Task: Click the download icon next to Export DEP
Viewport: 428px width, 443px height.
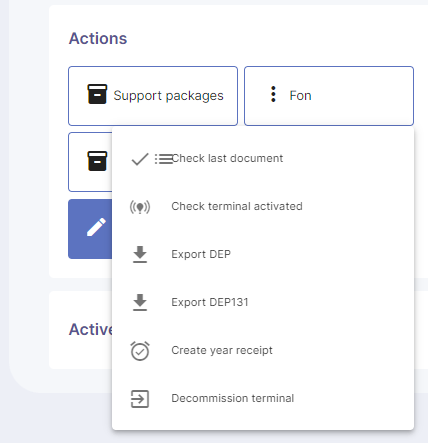Action: tap(140, 255)
